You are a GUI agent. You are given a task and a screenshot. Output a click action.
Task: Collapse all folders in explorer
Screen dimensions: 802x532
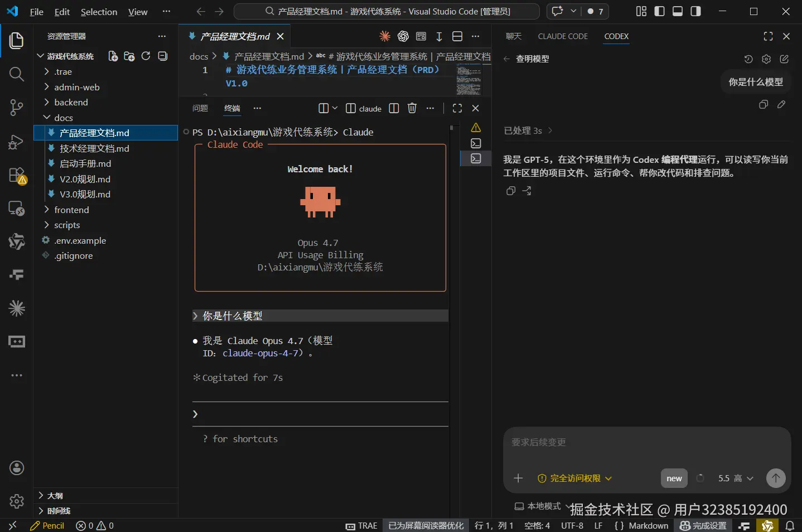coord(163,56)
